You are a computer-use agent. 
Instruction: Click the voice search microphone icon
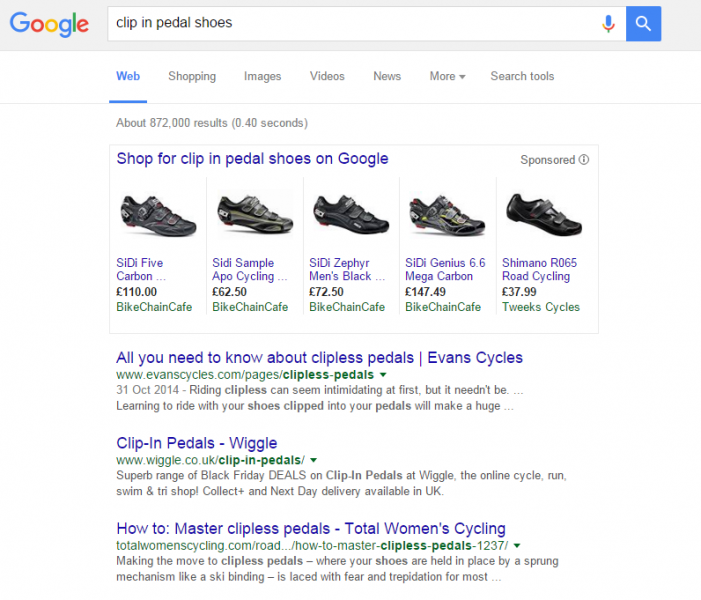608,23
